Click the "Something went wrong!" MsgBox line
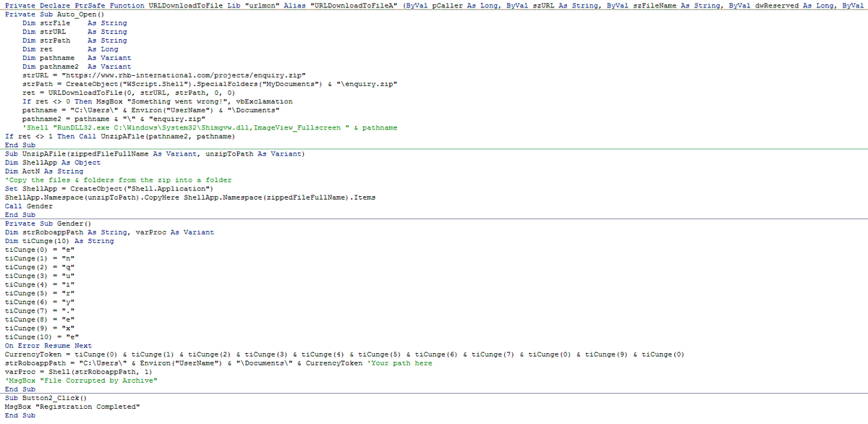Image resolution: width=868 pixels, height=424 pixels. (158, 101)
